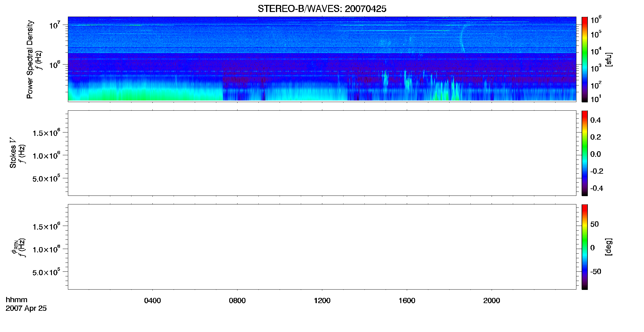Click the [deg] colorbar unit label
Screen dimensions: 644x332
pos(608,247)
